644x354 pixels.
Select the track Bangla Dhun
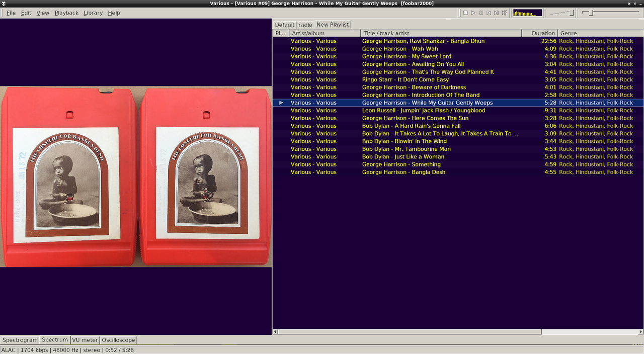[458, 41]
